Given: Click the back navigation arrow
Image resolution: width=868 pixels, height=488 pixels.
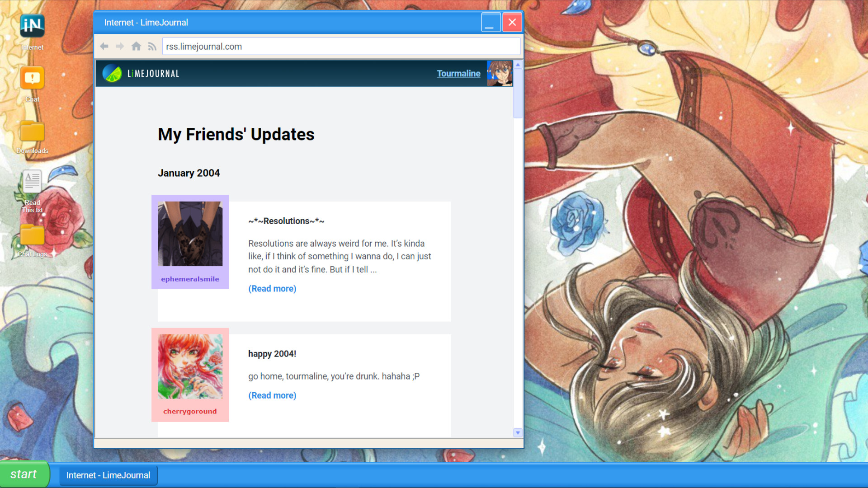Looking at the screenshot, I should pyautogui.click(x=104, y=46).
